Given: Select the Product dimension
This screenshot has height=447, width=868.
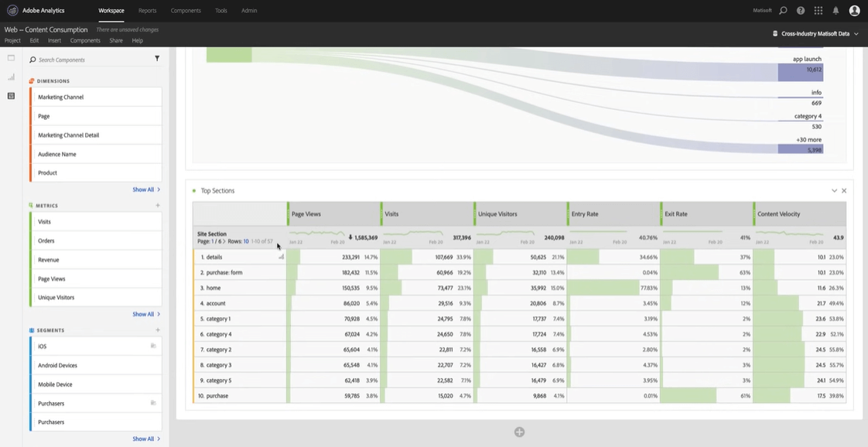Looking at the screenshot, I should tap(95, 172).
